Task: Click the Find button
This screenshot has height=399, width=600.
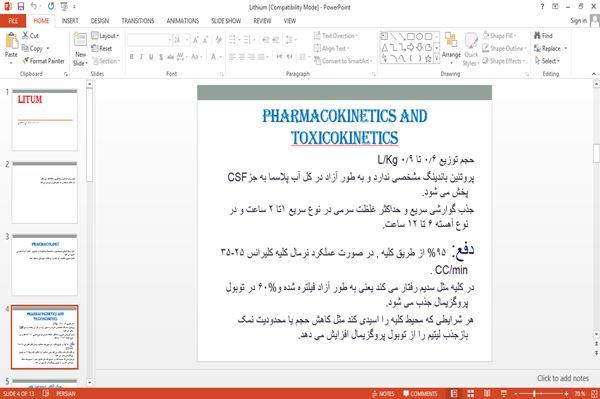Action: click(x=543, y=36)
